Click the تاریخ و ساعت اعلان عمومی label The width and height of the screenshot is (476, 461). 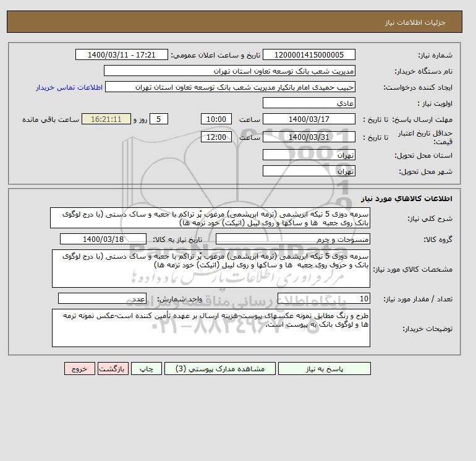point(216,55)
